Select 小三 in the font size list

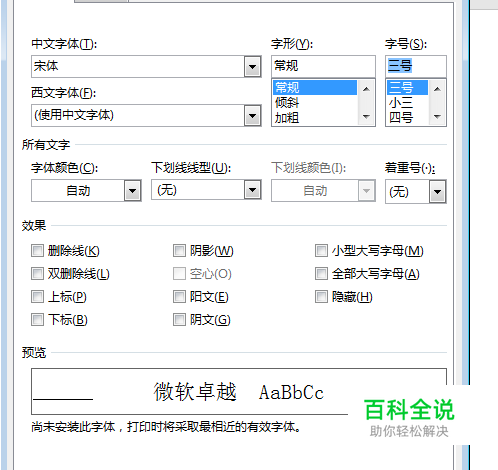(407, 103)
